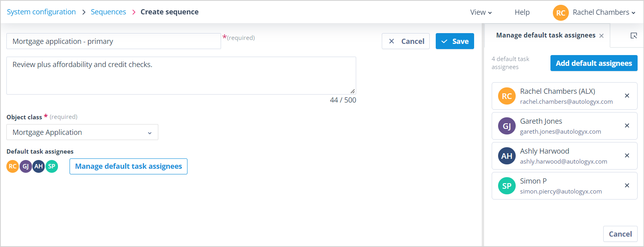Select the Manage default task assignees tab

tap(546, 35)
